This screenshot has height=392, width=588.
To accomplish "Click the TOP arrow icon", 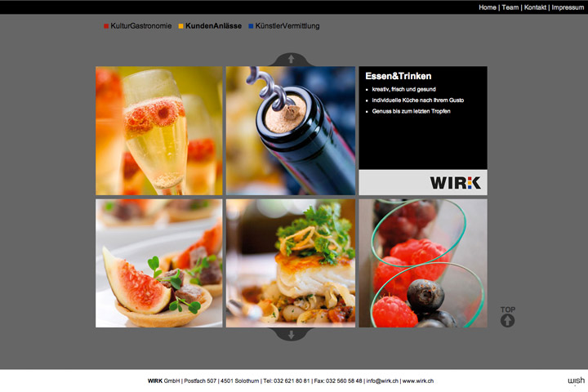I will pyautogui.click(x=507, y=320).
